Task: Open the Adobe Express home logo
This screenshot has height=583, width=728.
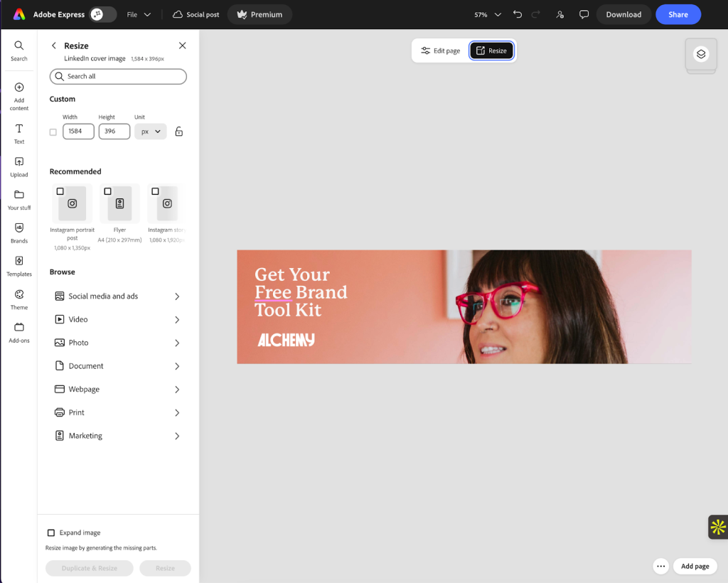Action: 19,14
